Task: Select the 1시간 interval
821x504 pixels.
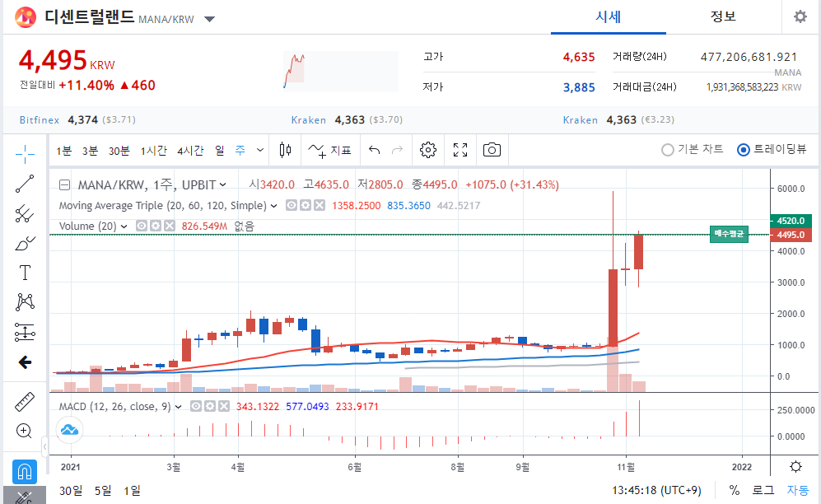Action: (153, 151)
